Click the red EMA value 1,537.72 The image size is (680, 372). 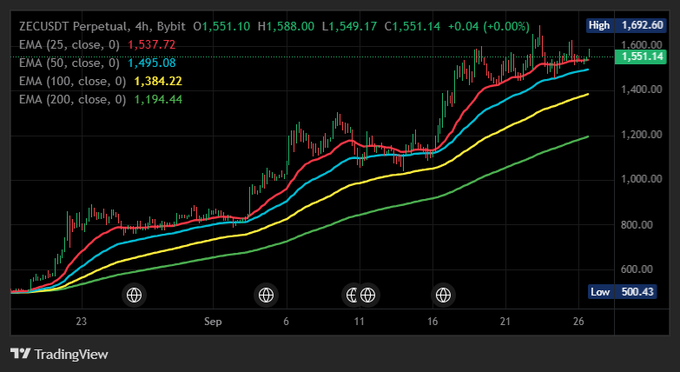click(x=152, y=45)
